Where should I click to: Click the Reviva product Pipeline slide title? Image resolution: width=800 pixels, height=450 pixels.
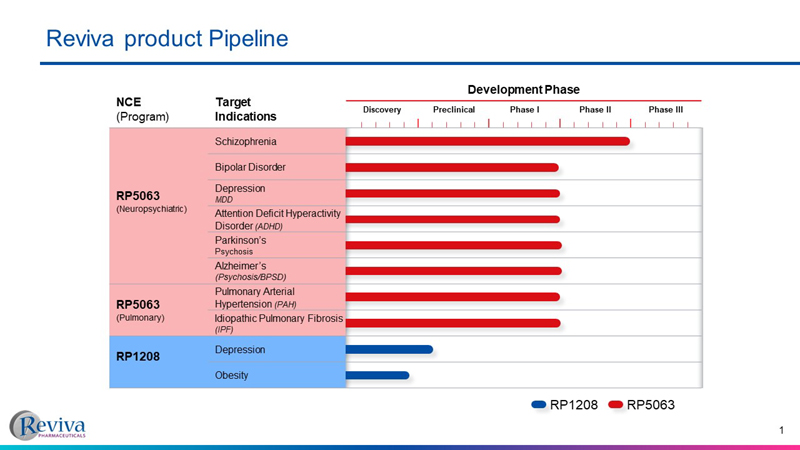point(167,38)
